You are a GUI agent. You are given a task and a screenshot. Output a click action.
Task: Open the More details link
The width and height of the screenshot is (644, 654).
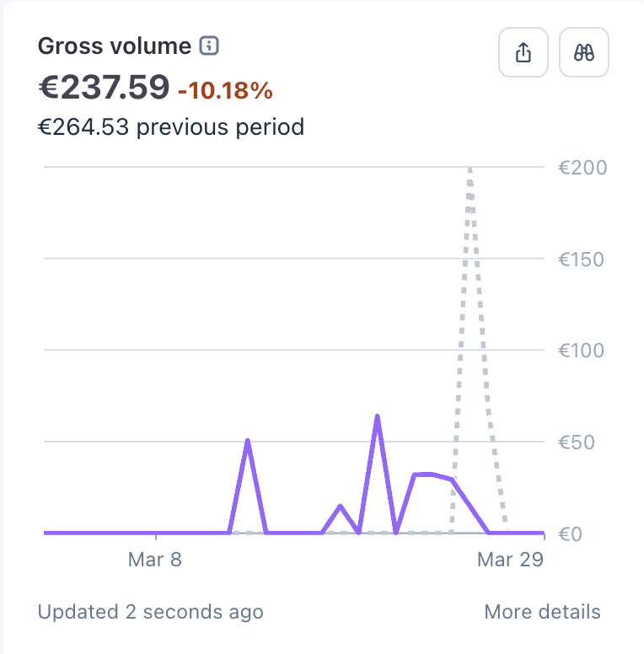[x=542, y=612]
